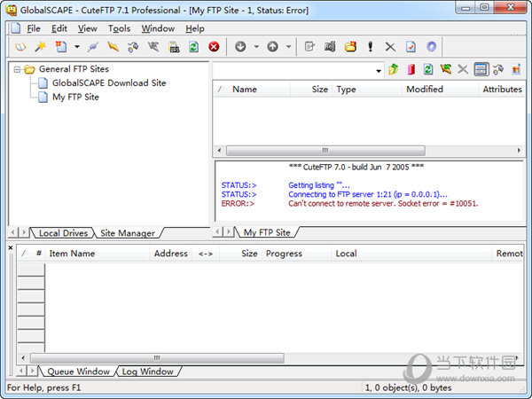Sort remote list by Attributes column
Viewport: 532px width, 399px height.
pyautogui.click(x=502, y=90)
